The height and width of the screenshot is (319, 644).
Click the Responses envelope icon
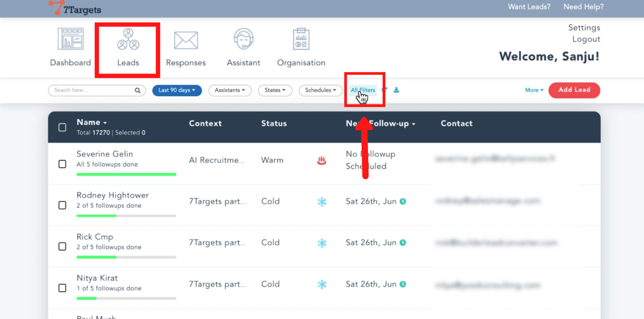pos(186,41)
